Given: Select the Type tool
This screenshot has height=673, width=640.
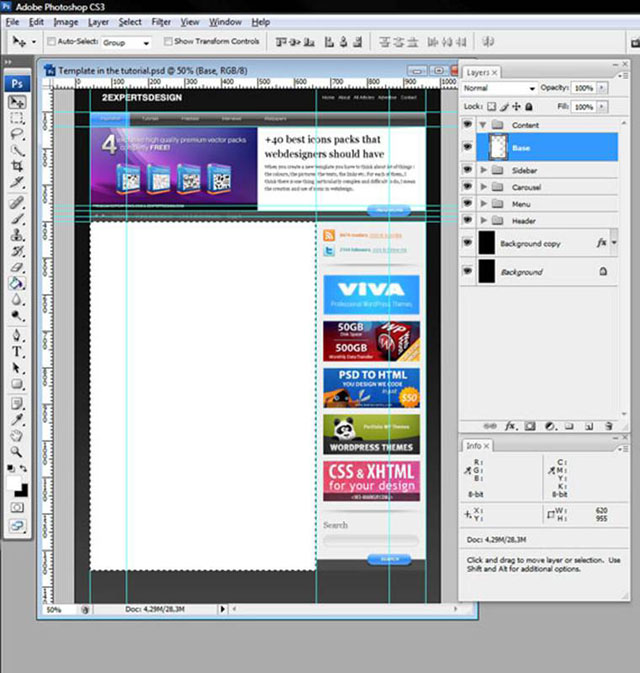Looking at the screenshot, I should (x=17, y=352).
